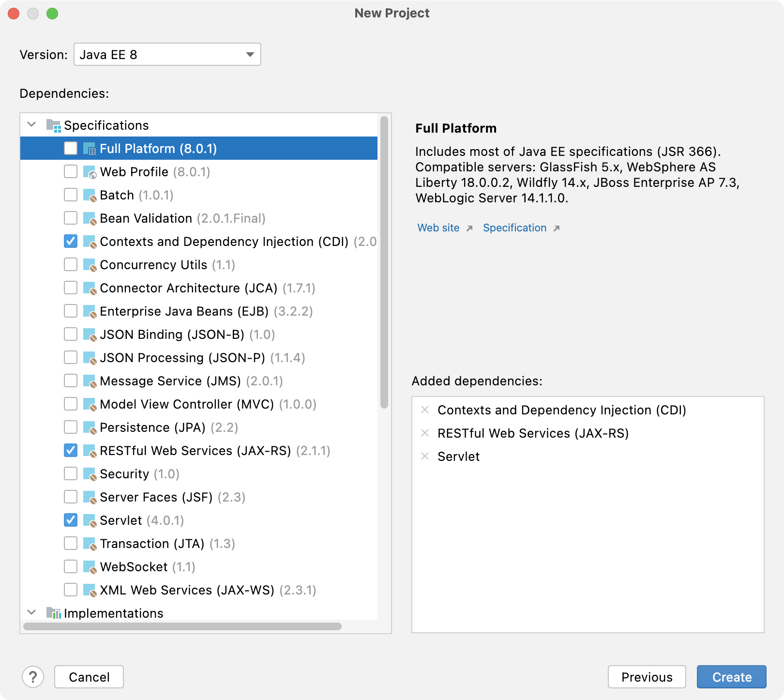Check the Web Profile checkbox
The image size is (784, 700).
[x=71, y=171]
